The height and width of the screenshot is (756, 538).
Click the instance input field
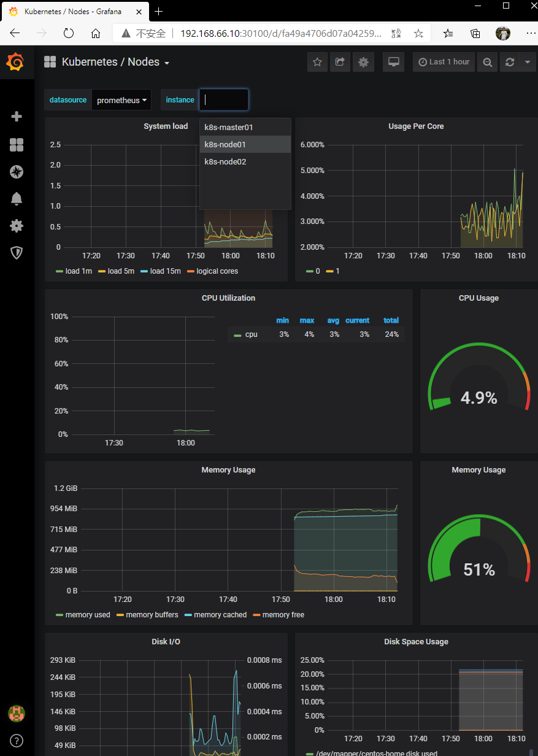pos(224,100)
